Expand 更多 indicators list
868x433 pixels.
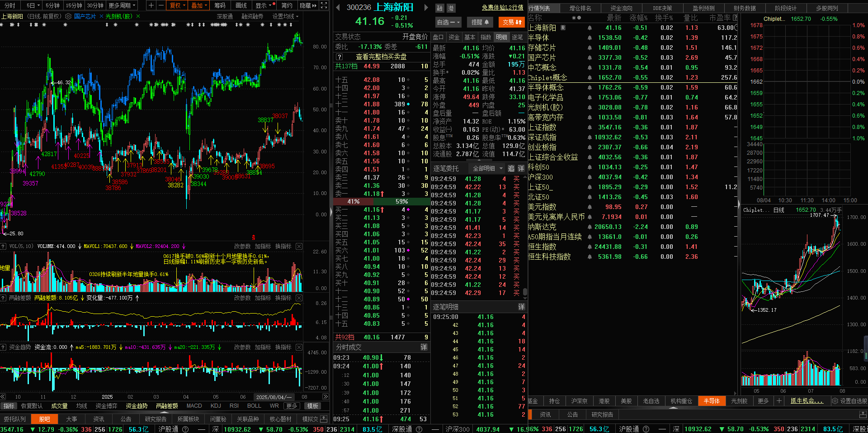(292, 406)
